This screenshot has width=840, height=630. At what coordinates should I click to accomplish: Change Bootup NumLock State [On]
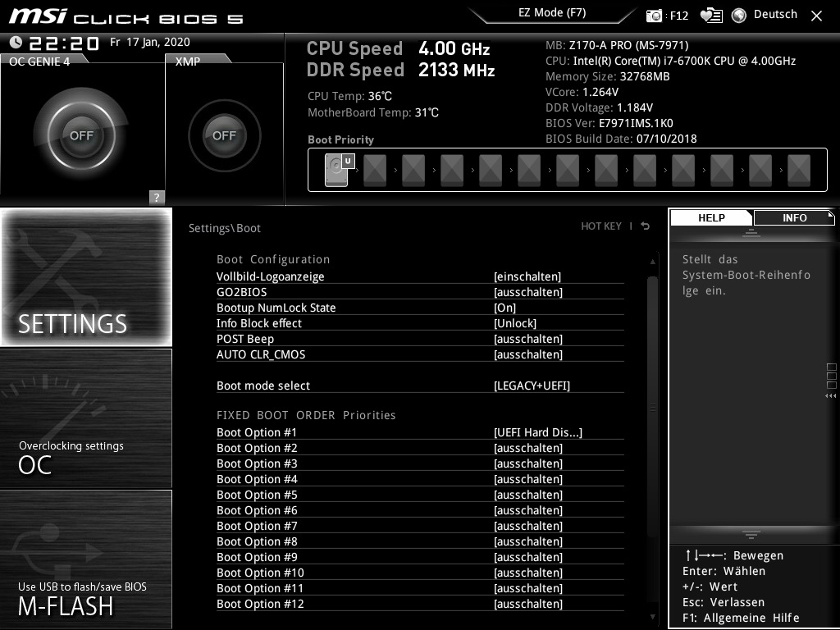(504, 308)
